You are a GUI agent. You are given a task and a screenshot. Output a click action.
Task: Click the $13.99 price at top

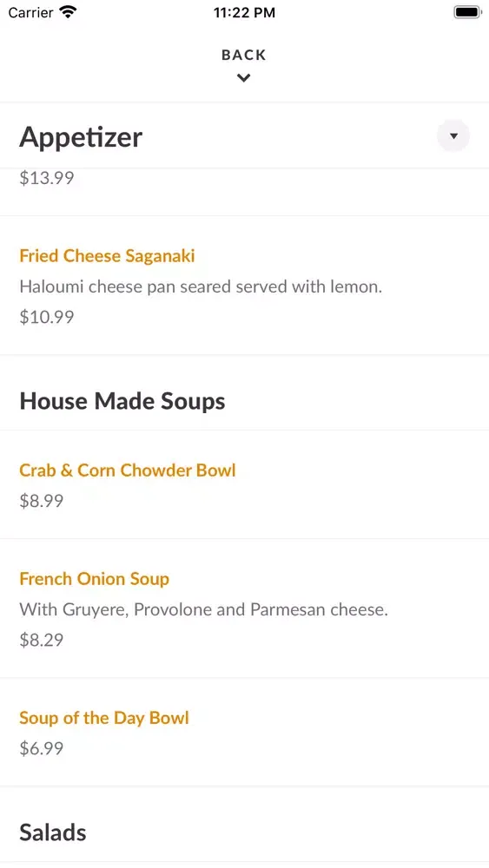[47, 178]
